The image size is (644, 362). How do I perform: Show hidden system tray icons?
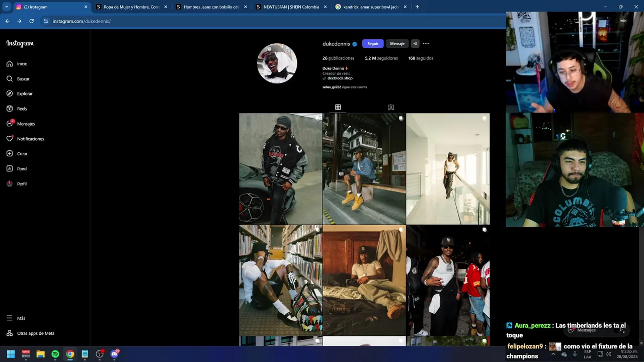point(553,354)
